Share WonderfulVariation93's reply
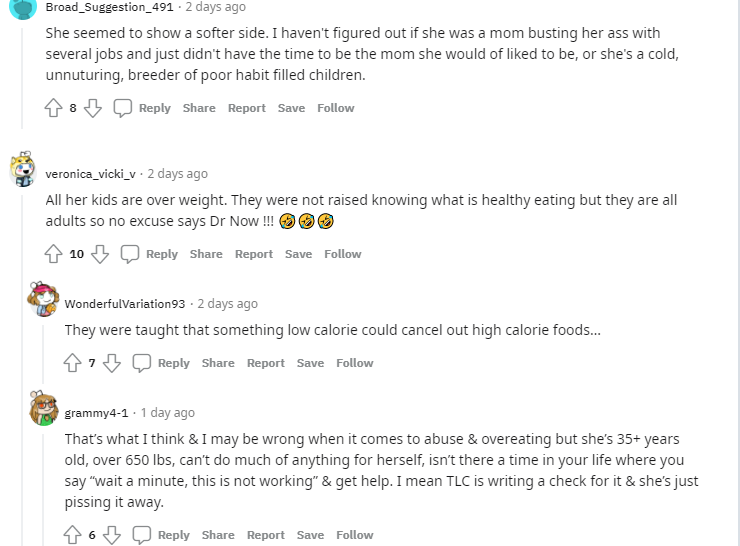 click(x=218, y=363)
